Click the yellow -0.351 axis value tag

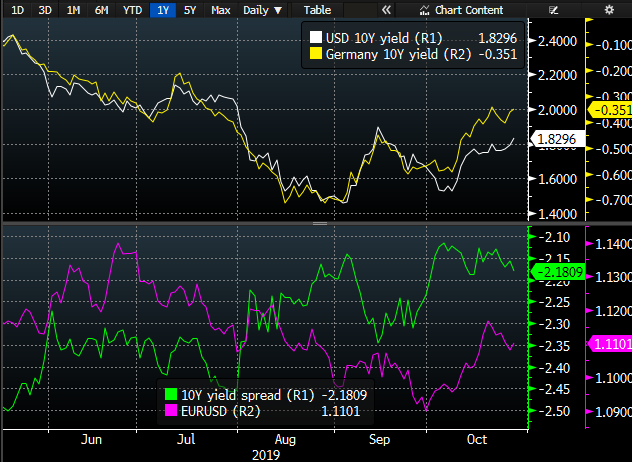[x=610, y=110]
